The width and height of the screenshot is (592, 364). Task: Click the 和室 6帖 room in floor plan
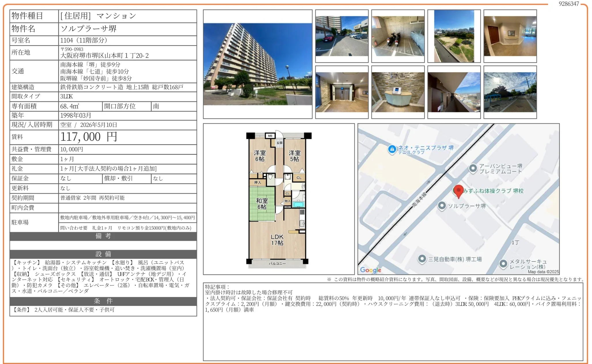262,203
